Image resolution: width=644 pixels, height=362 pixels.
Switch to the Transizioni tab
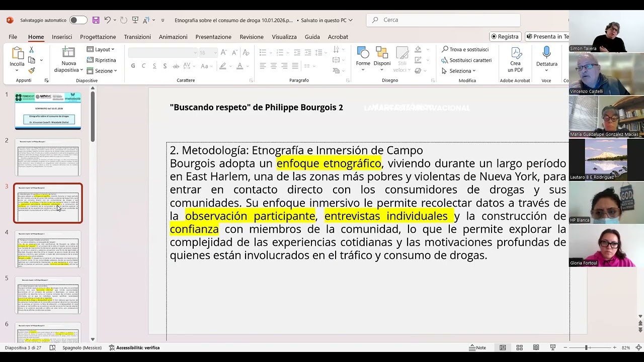(137, 37)
